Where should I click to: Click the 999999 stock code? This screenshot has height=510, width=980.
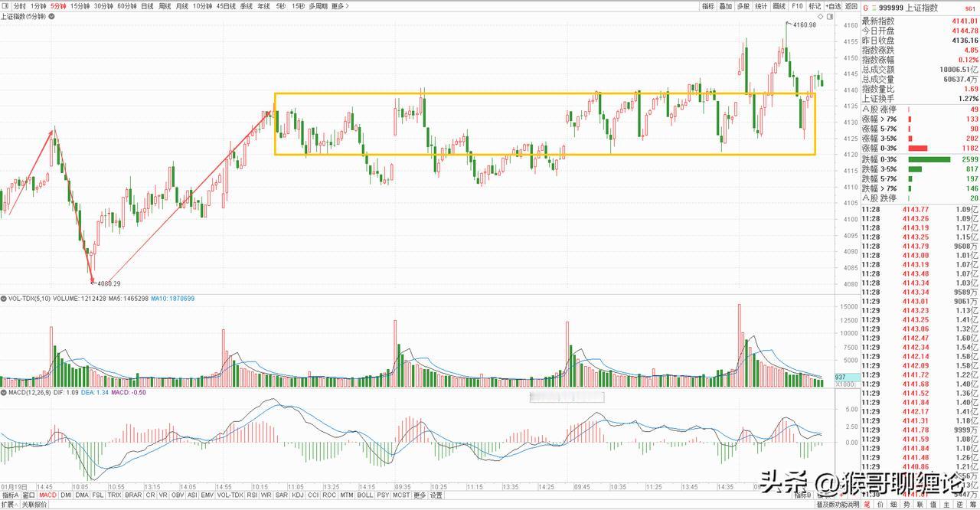click(890, 8)
